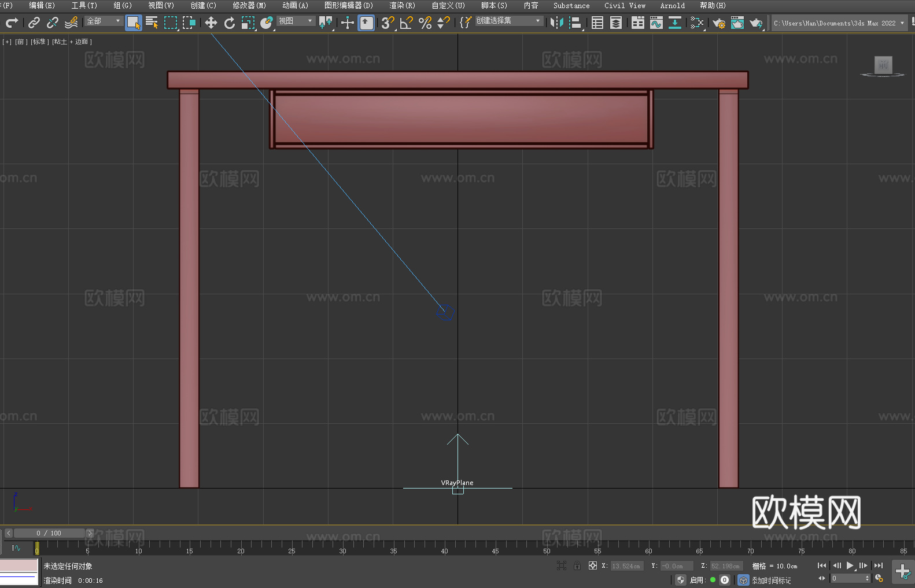Screen dimensions: 915x588
Task: Click Render Production teapot icon
Action: (756, 23)
